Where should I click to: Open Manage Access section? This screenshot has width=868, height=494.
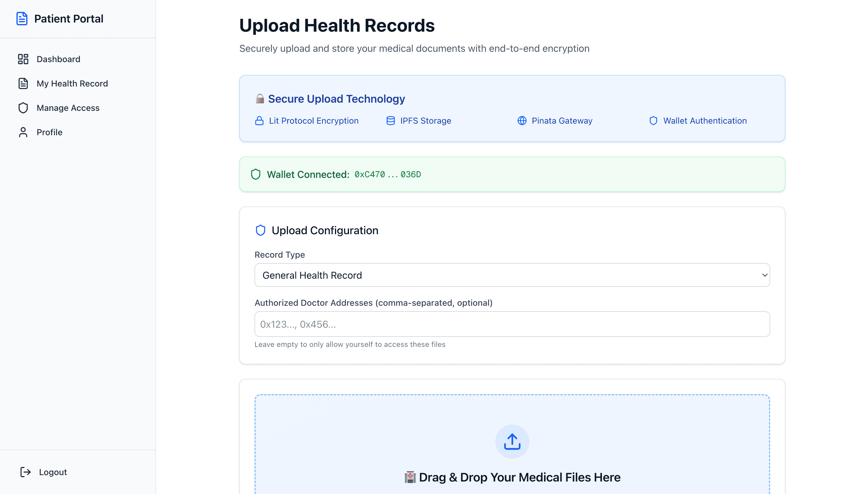coord(78,108)
